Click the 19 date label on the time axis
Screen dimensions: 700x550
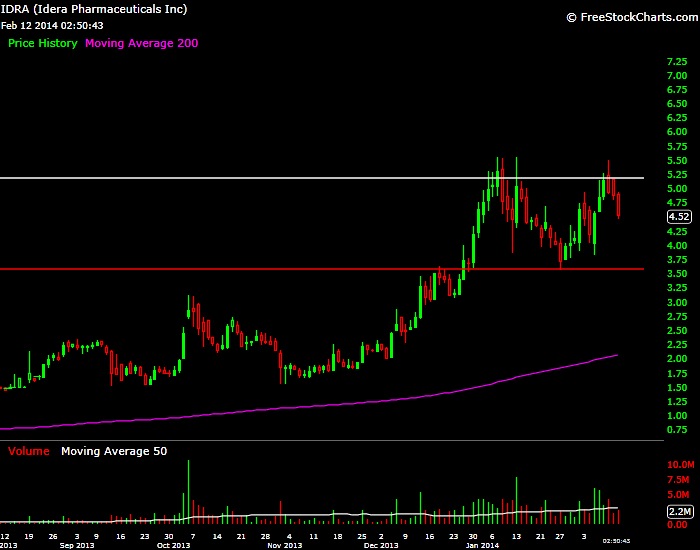pos(29,536)
